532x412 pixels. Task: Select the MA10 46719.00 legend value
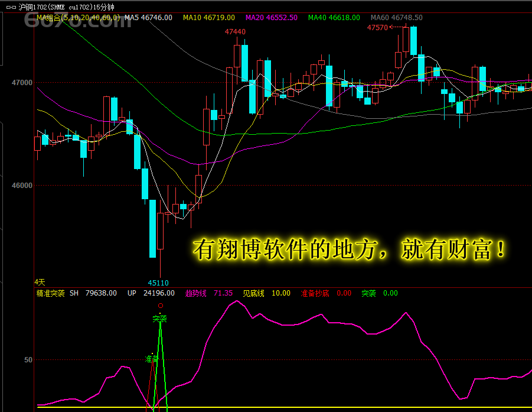pos(209,18)
